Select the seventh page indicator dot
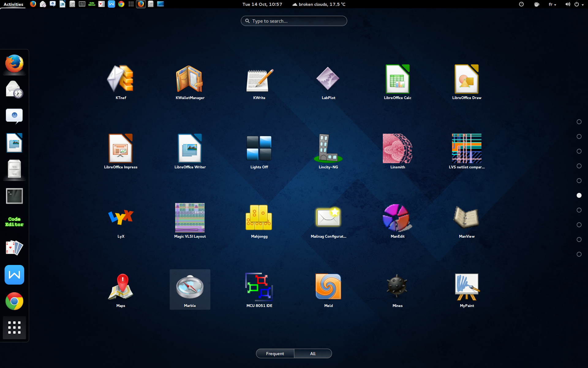The image size is (588, 368). coord(579,210)
